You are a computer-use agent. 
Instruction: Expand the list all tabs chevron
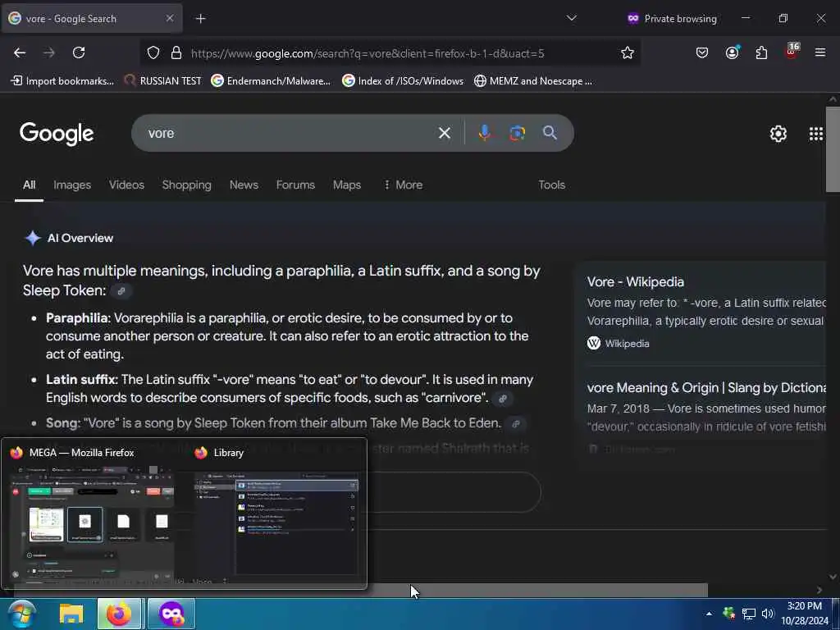coord(572,18)
